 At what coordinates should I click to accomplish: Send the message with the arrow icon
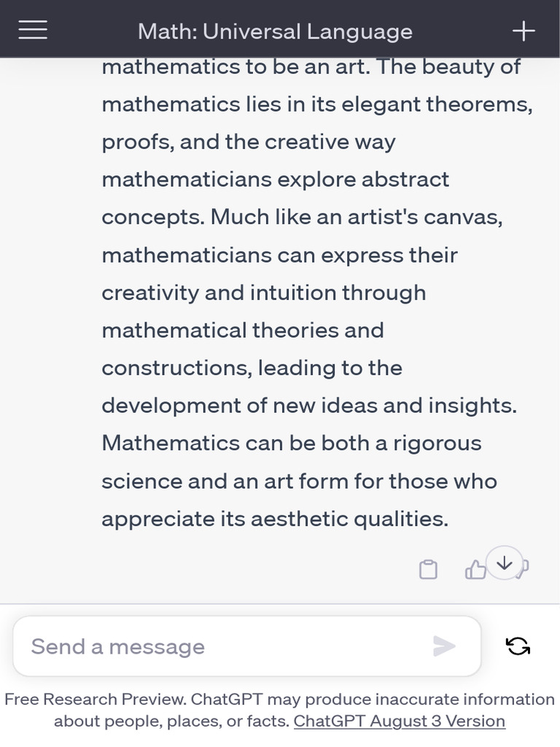point(444,646)
